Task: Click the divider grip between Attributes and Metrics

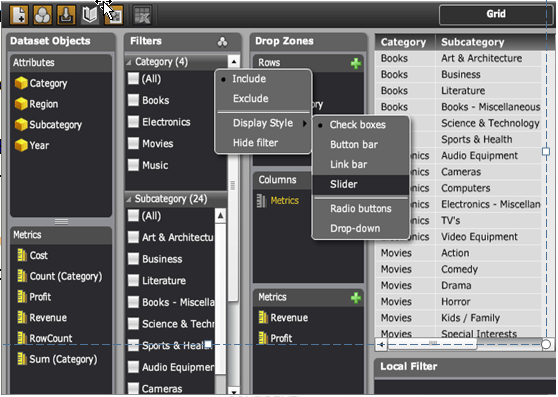Action: coord(61,222)
